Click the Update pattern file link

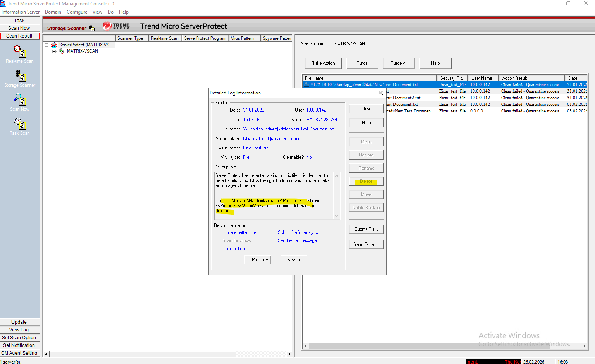click(239, 232)
